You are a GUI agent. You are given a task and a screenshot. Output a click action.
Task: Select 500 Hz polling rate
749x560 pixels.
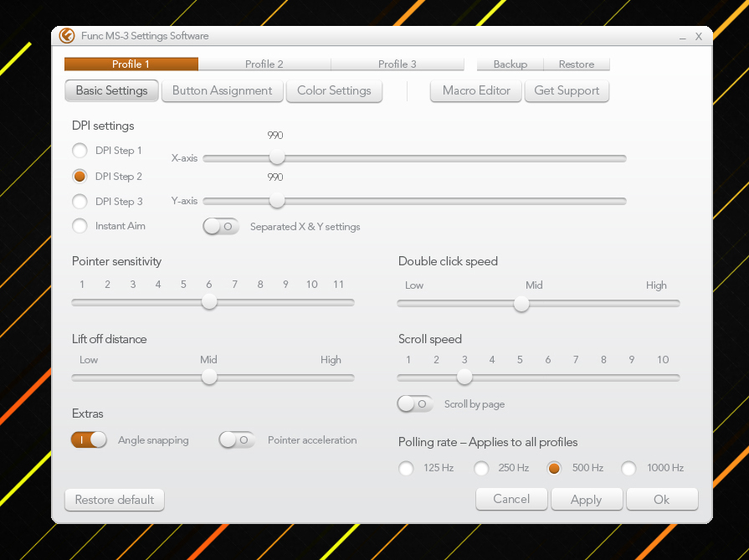pos(554,468)
